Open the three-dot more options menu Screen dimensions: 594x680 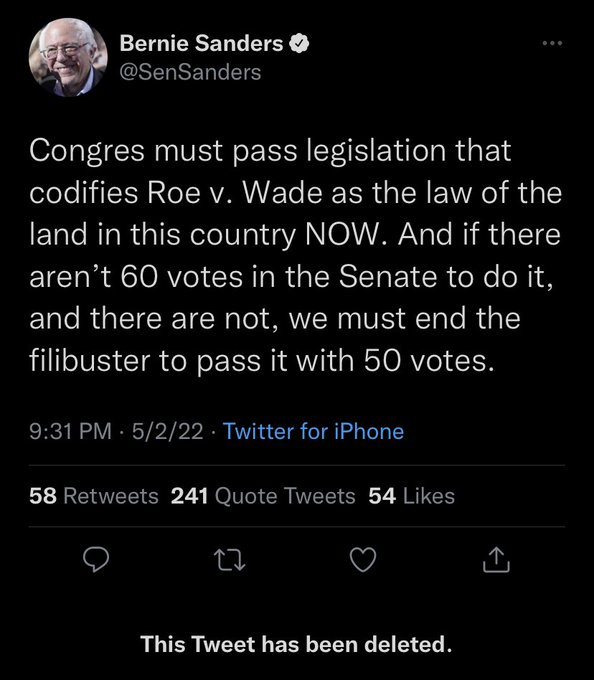click(552, 43)
